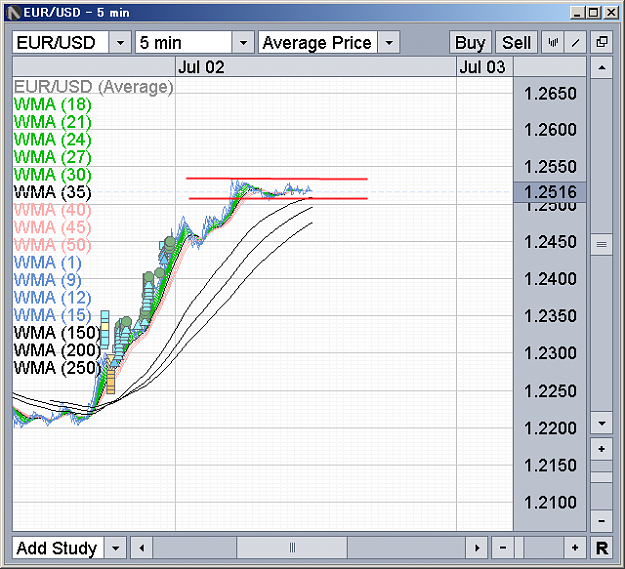
Task: Open the EUR/USD symbol dropdown arrow
Action: click(120, 42)
